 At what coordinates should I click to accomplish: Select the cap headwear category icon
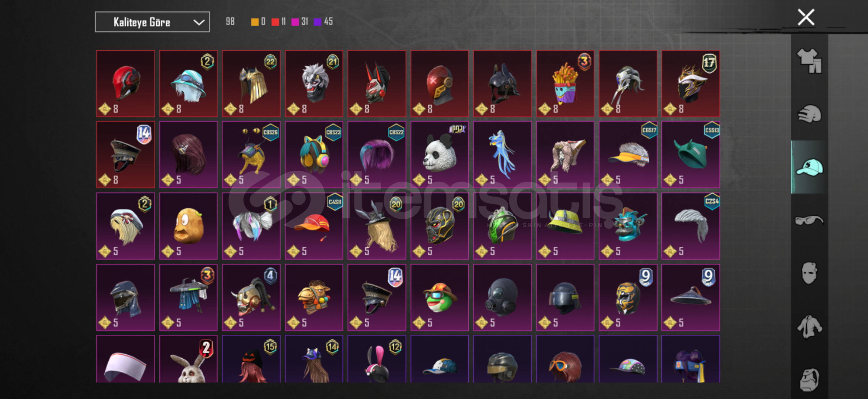pos(809,167)
